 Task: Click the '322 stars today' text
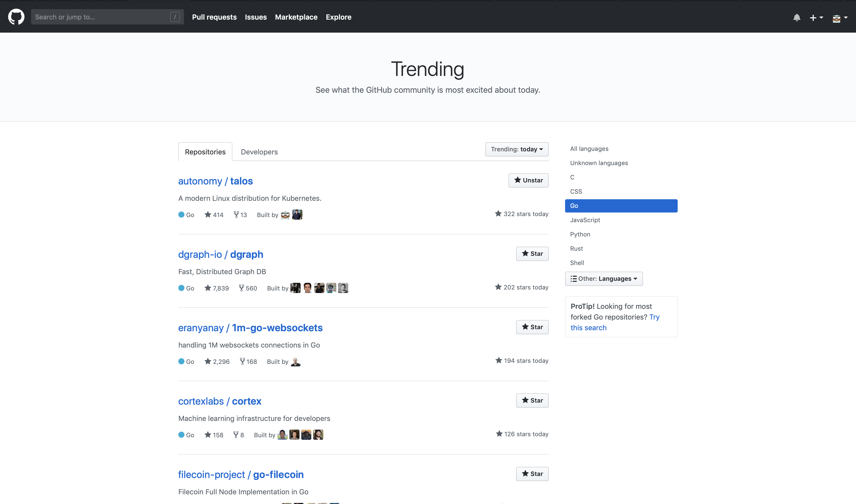[522, 214]
